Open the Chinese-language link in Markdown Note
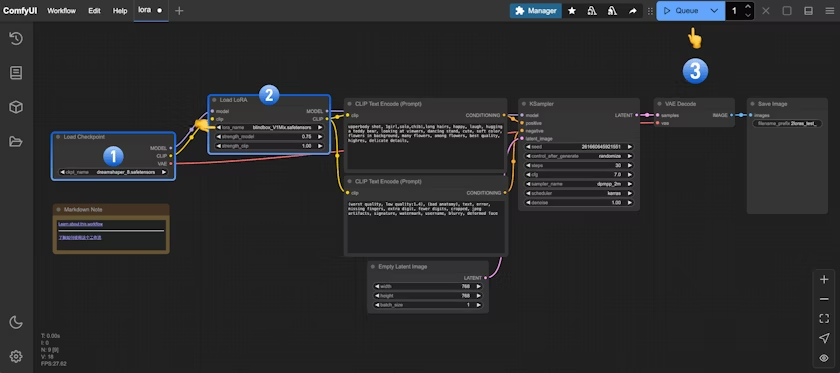The height and width of the screenshot is (373, 840). (x=80, y=237)
